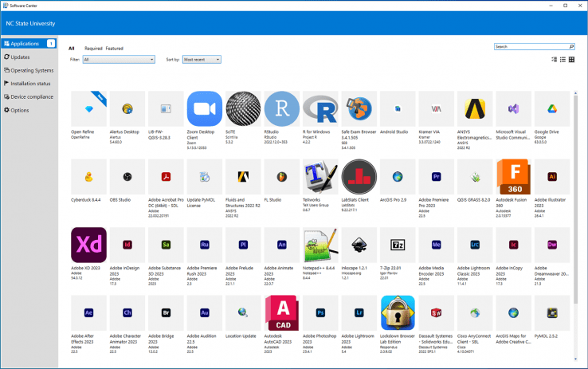This screenshot has width=588, height=369.
Task: Open the Update PyMOL License tile
Action: pos(205,177)
